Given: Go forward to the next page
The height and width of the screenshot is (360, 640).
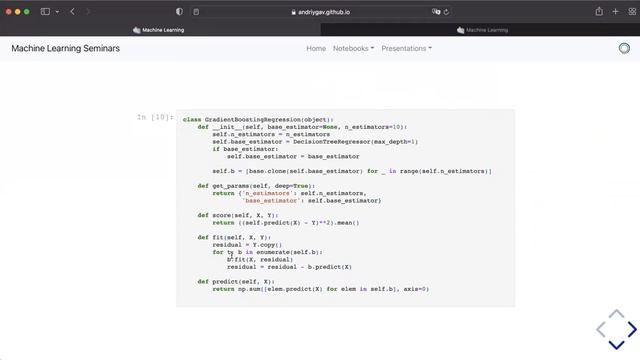Looking at the screenshot, I should [88, 12].
